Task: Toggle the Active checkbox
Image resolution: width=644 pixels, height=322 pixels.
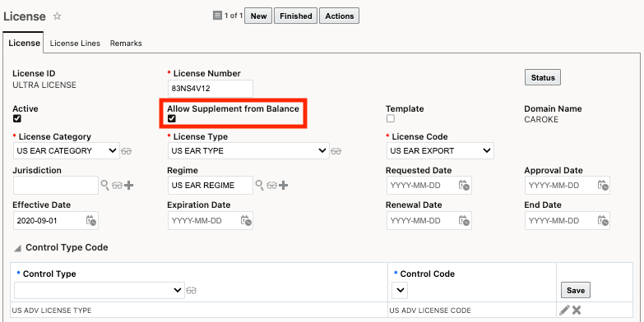Action: (16, 118)
